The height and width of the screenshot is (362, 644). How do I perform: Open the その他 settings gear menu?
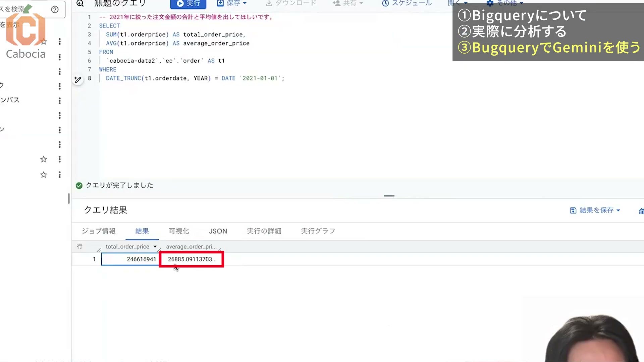505,3
